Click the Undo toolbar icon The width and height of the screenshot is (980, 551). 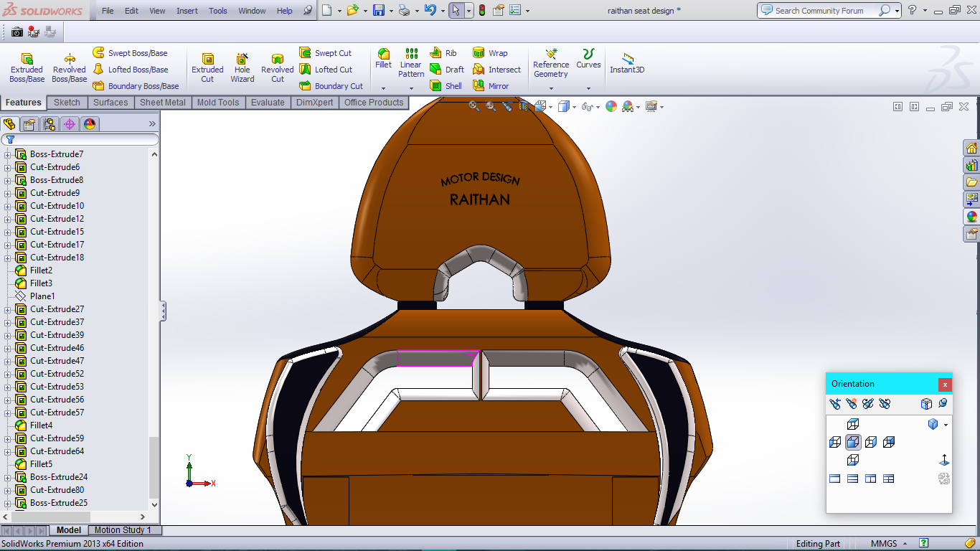(x=430, y=10)
